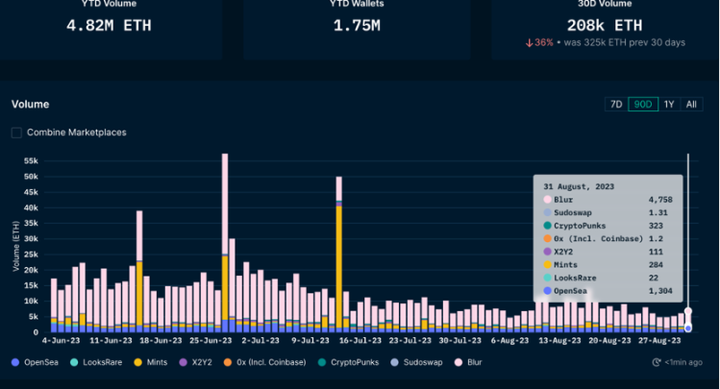Click the OpenSea marker on the 31 August line
The width and height of the screenshot is (720, 389).
pos(688,328)
